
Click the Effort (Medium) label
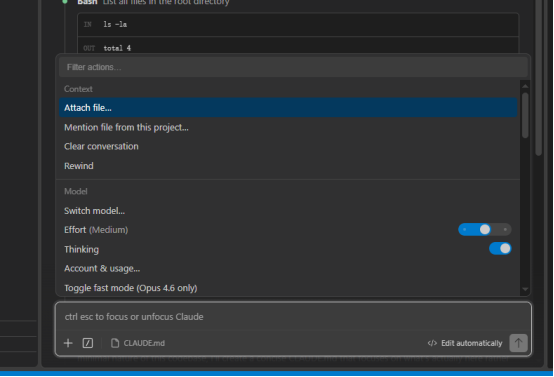[x=96, y=230]
